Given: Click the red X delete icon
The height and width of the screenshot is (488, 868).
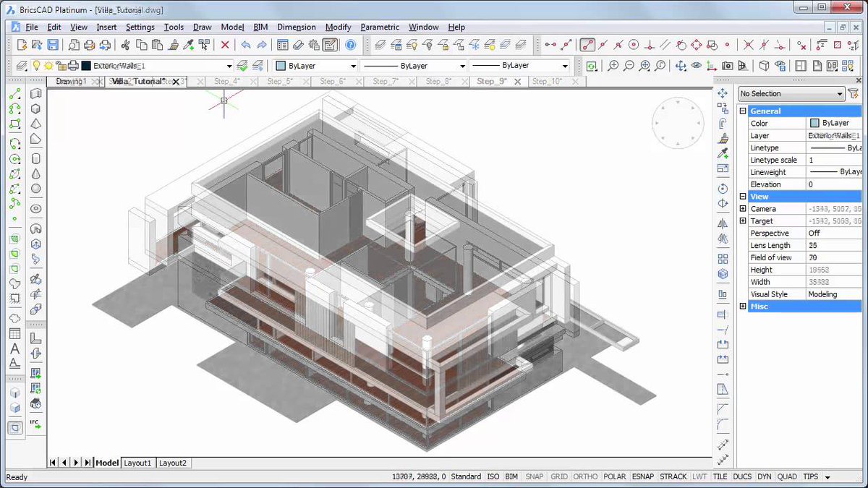Looking at the screenshot, I should coord(225,45).
